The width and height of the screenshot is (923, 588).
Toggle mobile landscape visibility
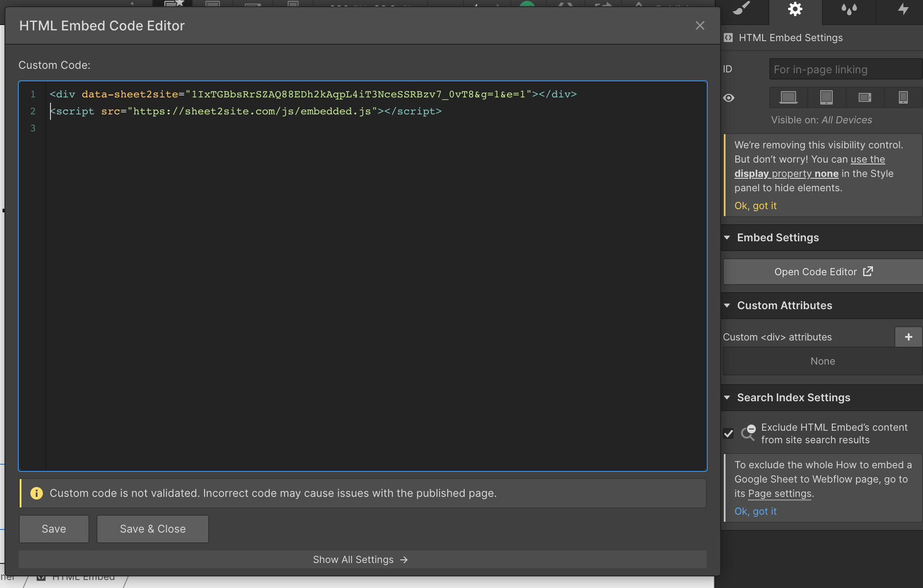click(864, 97)
